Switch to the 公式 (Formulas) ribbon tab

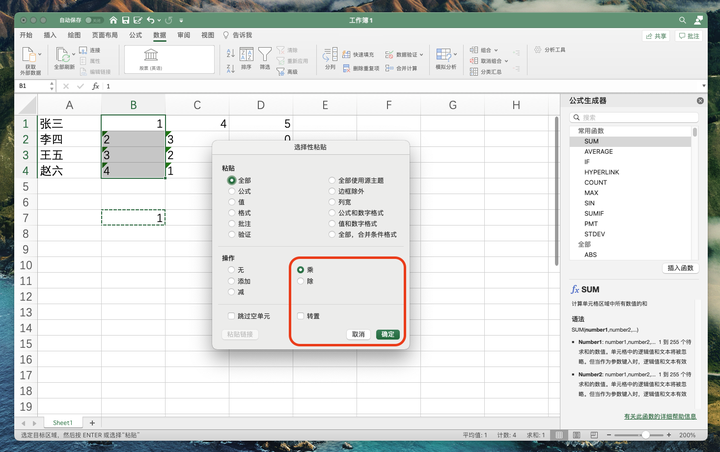(x=135, y=35)
